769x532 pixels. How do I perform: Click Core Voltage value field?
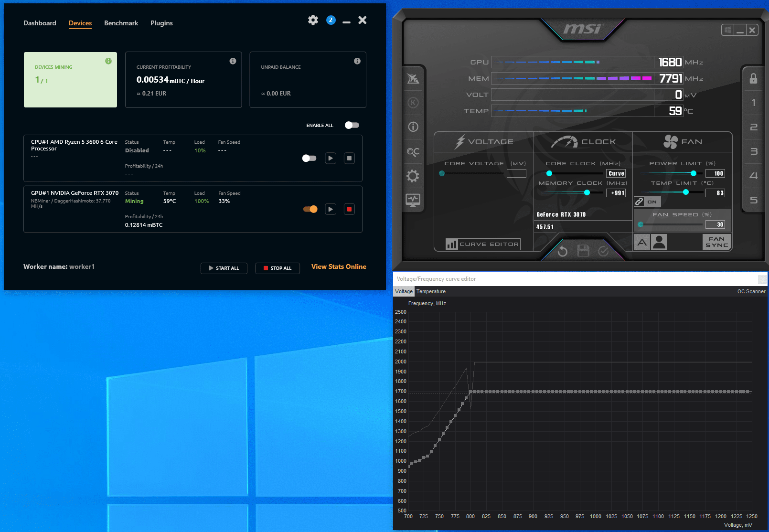click(x=516, y=173)
